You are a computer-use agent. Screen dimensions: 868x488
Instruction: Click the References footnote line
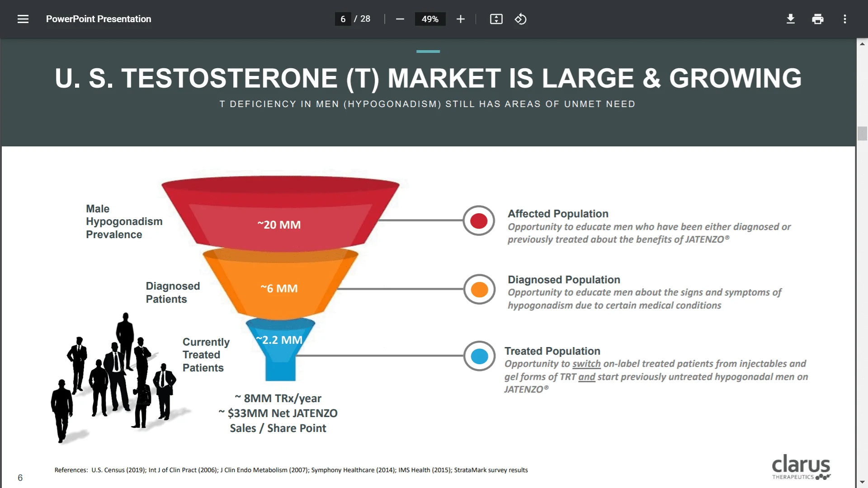coord(291,470)
